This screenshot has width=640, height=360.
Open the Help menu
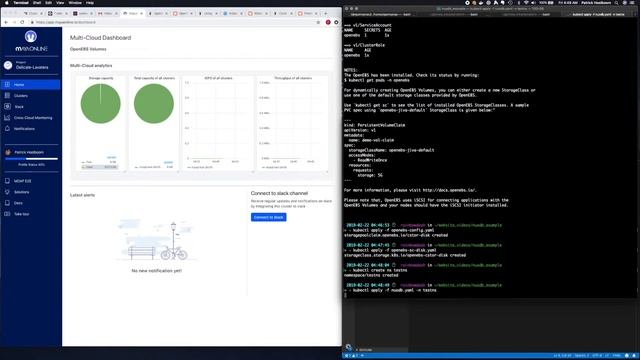pos(90,3)
